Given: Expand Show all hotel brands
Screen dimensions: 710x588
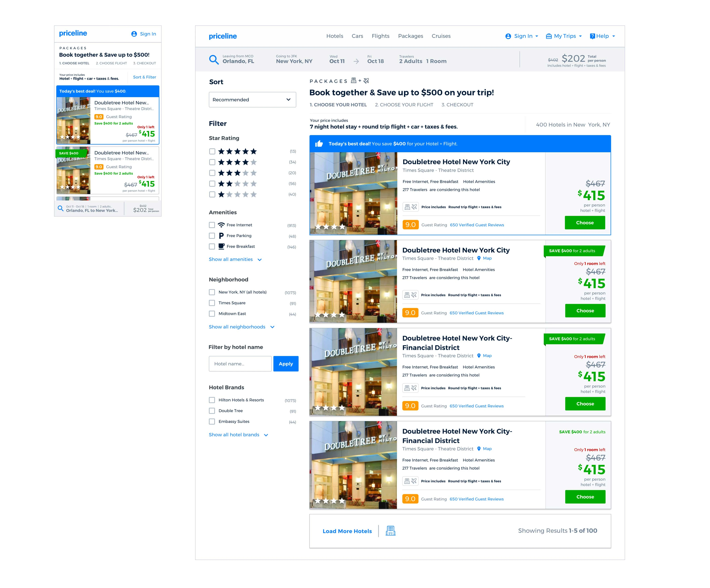Looking at the screenshot, I should coord(238,435).
